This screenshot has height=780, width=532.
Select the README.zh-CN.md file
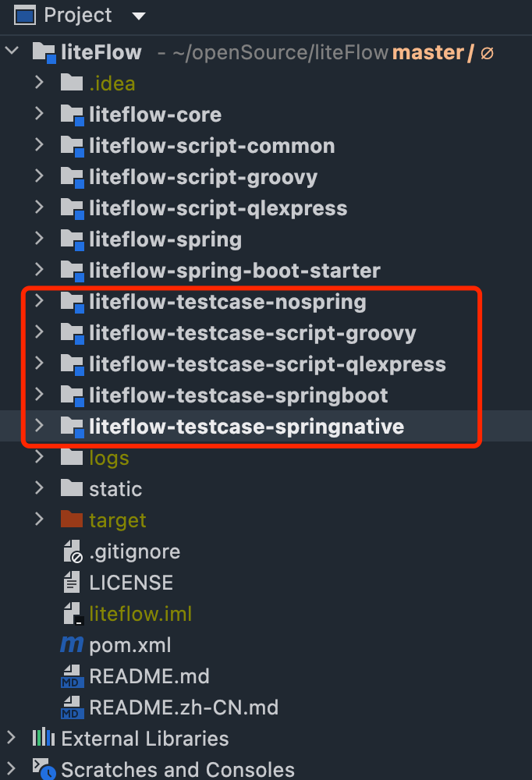[x=183, y=707]
